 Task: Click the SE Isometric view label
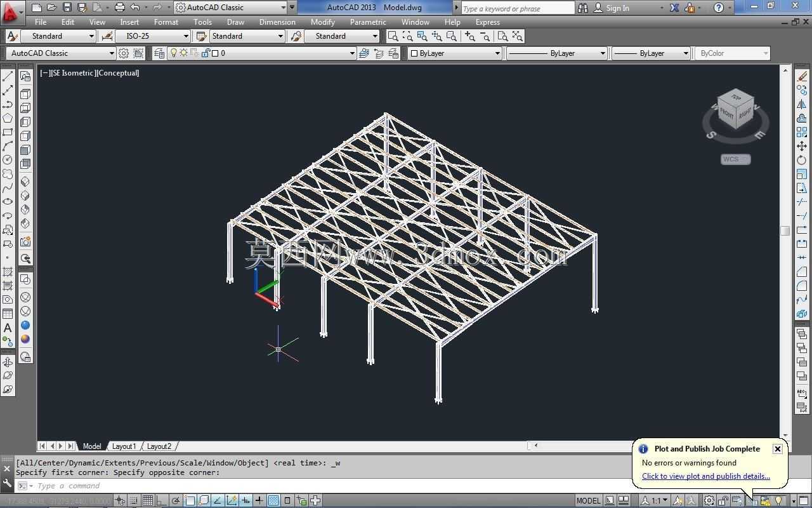[x=74, y=73]
